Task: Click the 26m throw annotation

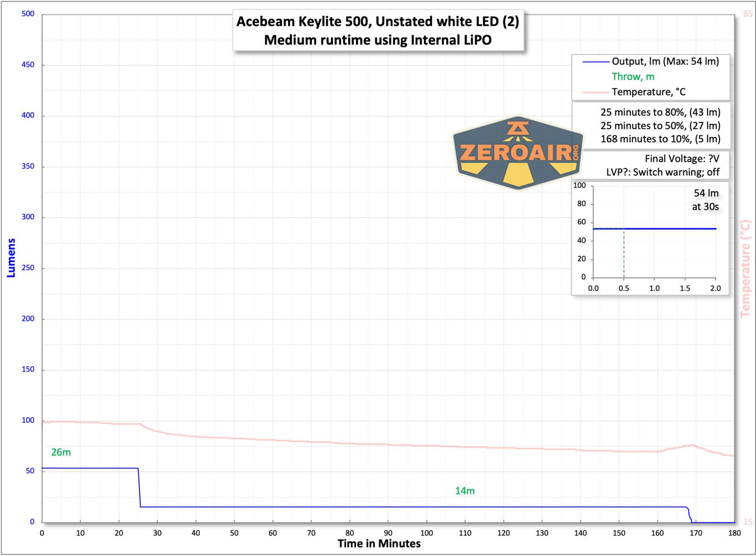Action: [61, 453]
